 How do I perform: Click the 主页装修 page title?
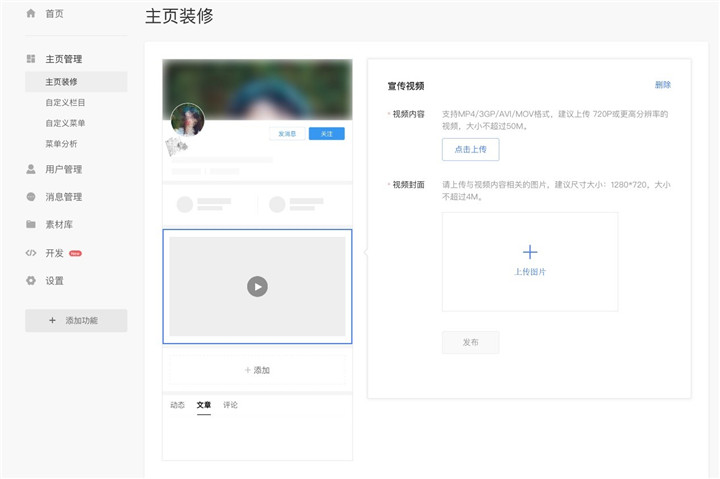pos(179,16)
